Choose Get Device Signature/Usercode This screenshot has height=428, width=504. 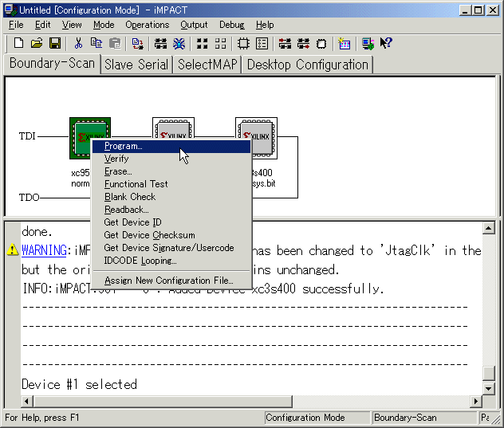tap(171, 248)
